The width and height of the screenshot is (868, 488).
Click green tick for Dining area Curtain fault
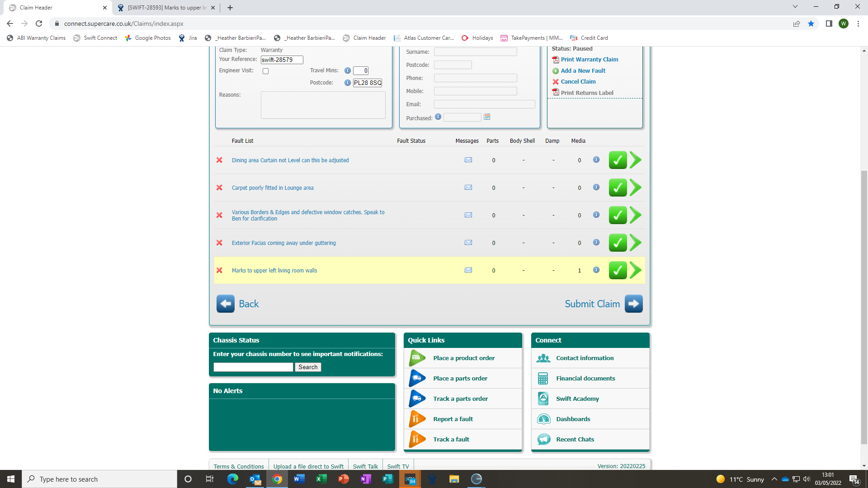point(618,160)
